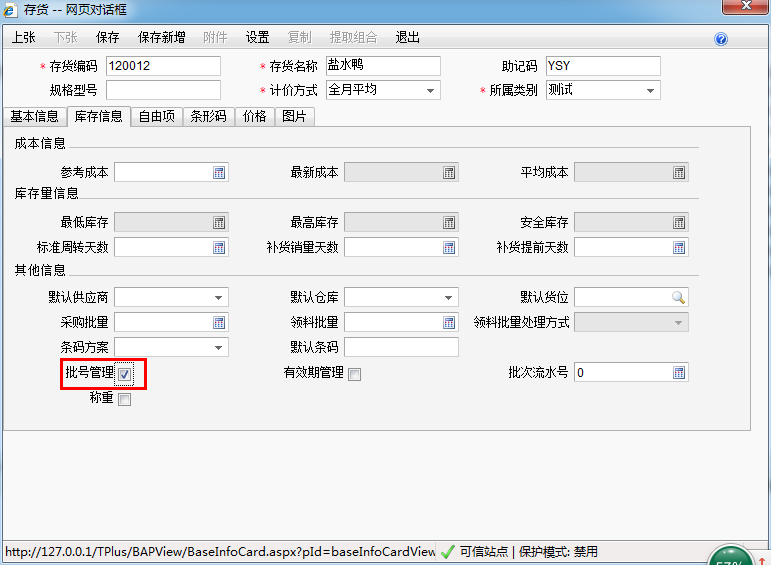
Task: Enable the 有效期管理 checkbox
Action: tap(354, 374)
